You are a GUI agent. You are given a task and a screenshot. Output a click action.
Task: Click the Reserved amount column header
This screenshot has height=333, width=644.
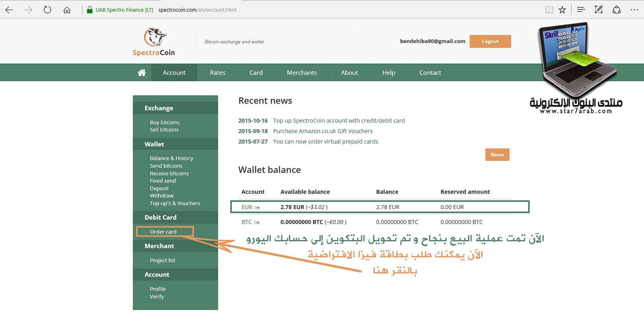click(x=465, y=192)
